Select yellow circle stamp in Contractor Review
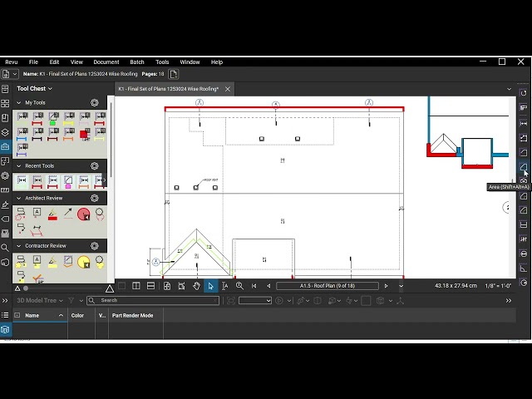532x399 pixels. coord(84,263)
